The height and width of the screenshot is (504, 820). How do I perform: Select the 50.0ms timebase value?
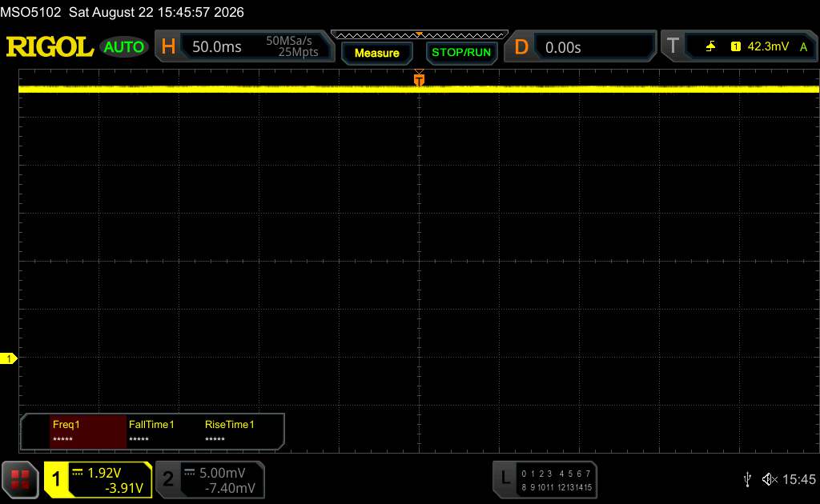(216, 47)
